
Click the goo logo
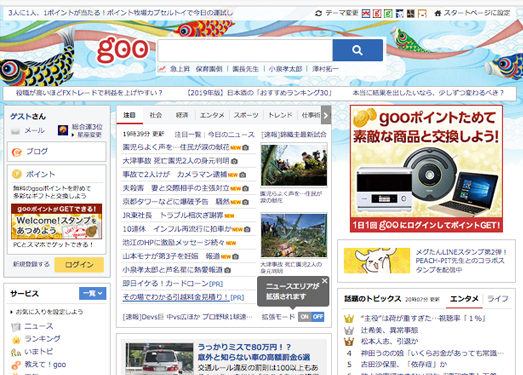point(122,49)
